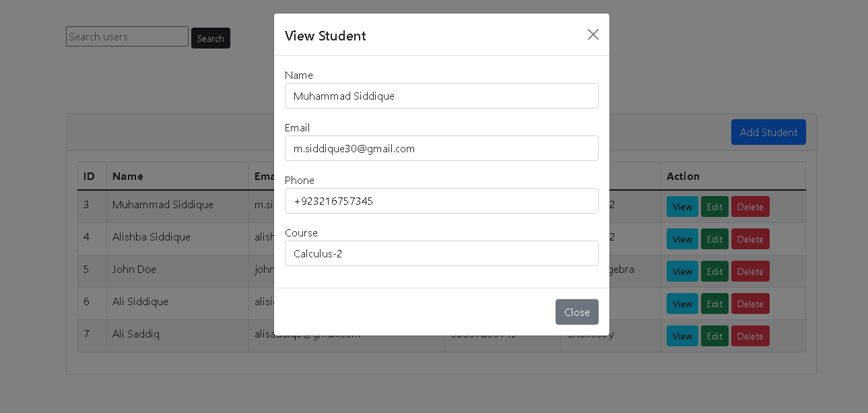868x413 pixels.
Task: Edit the student Ali Siddique
Action: pos(714,303)
